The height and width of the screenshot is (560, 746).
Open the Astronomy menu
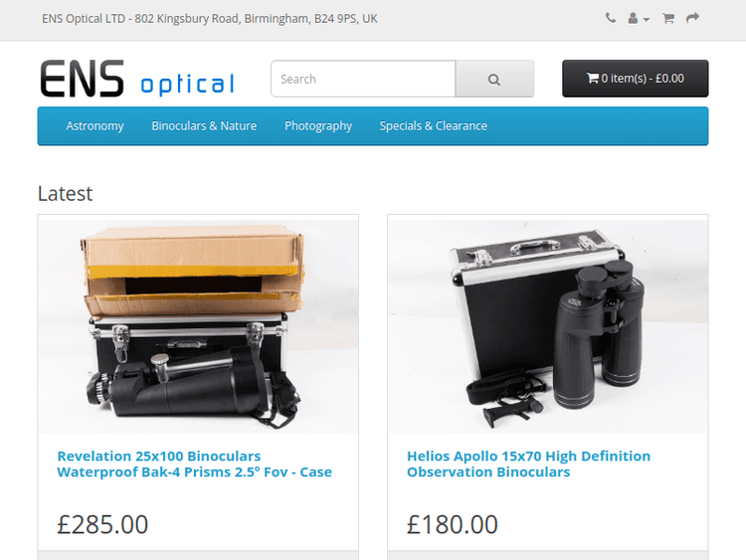point(94,126)
